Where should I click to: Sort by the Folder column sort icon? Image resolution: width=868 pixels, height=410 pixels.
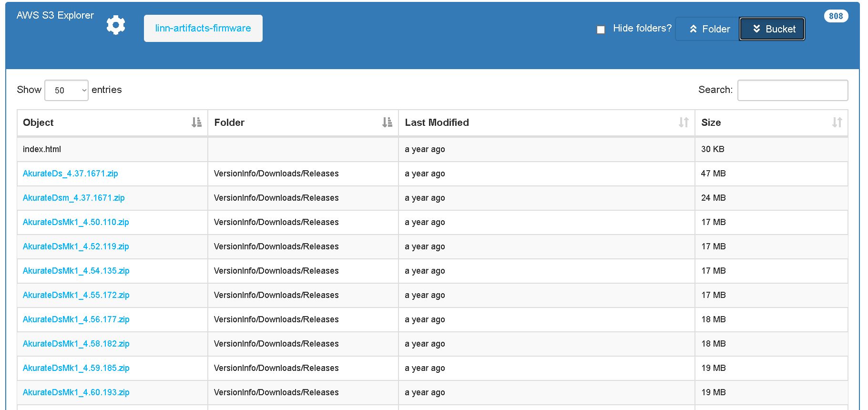pos(387,123)
